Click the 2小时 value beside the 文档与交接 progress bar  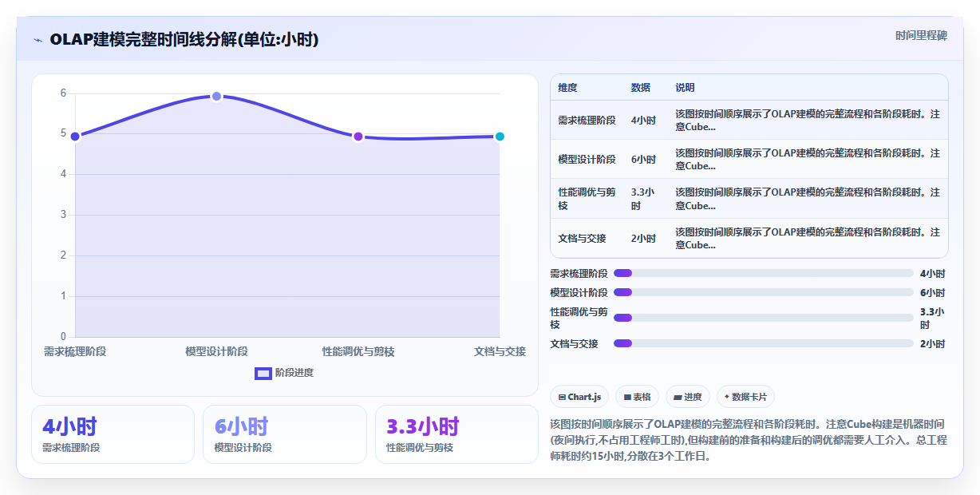coord(932,344)
